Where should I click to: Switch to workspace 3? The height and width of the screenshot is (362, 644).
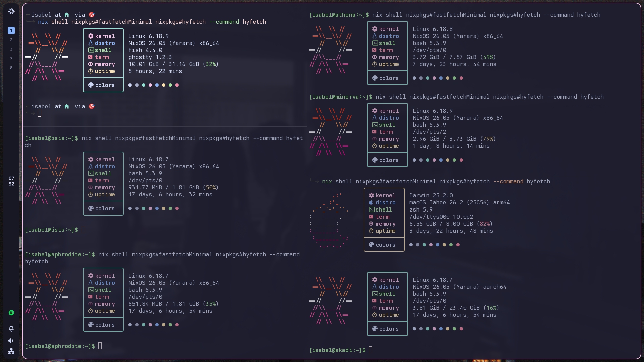coord(11,49)
